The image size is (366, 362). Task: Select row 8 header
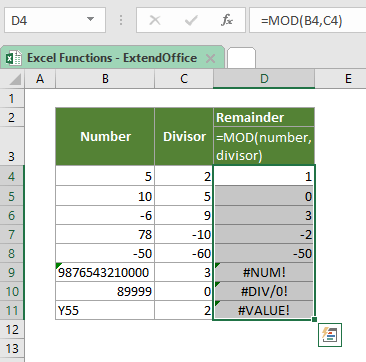12,253
